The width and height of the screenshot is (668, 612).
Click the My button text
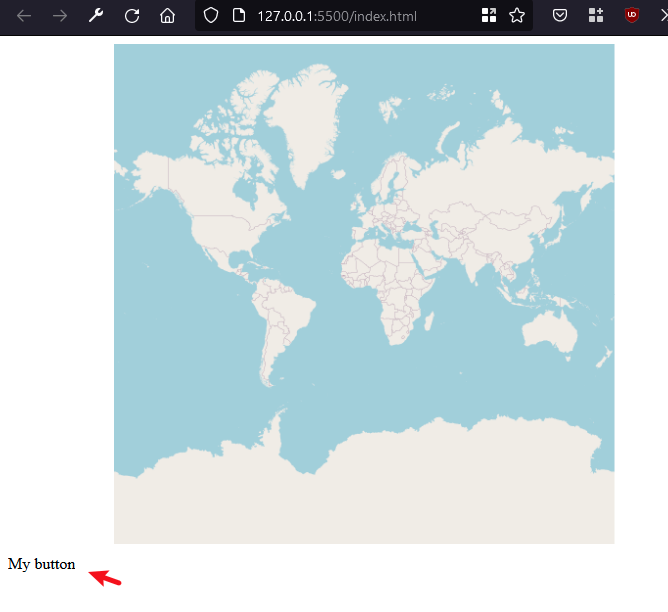[41, 564]
